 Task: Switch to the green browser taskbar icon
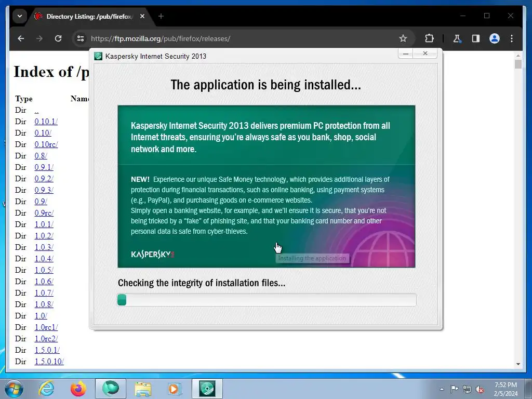pos(111,389)
